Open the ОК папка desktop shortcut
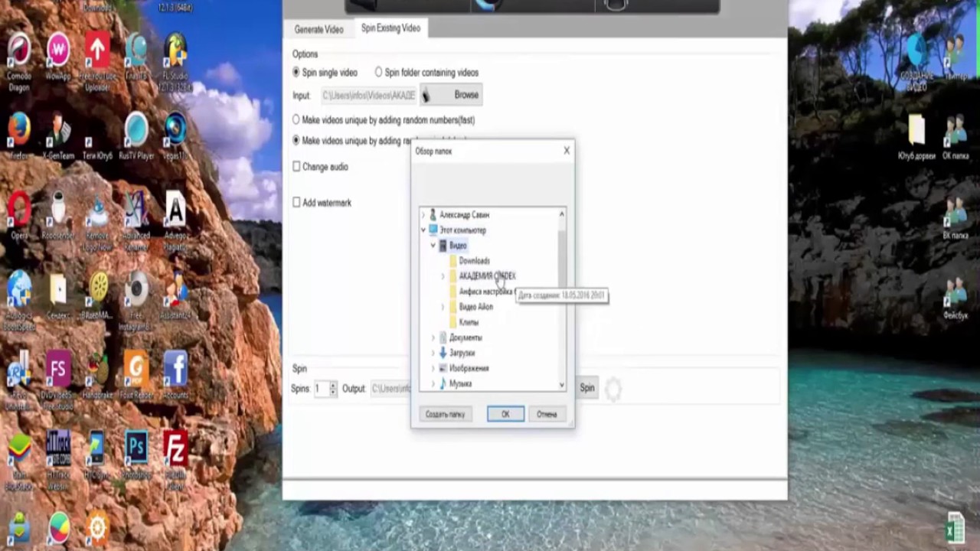Viewport: 980px width, 551px height. pos(955,138)
